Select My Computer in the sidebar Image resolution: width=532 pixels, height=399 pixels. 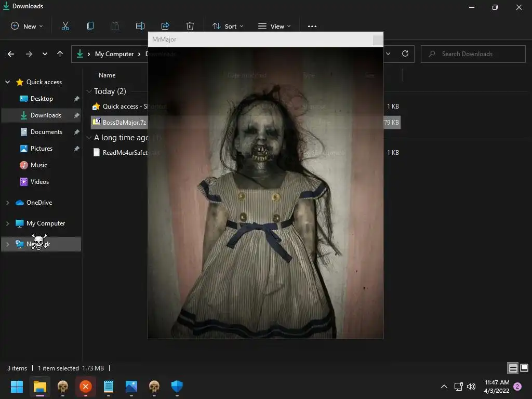[46, 223]
